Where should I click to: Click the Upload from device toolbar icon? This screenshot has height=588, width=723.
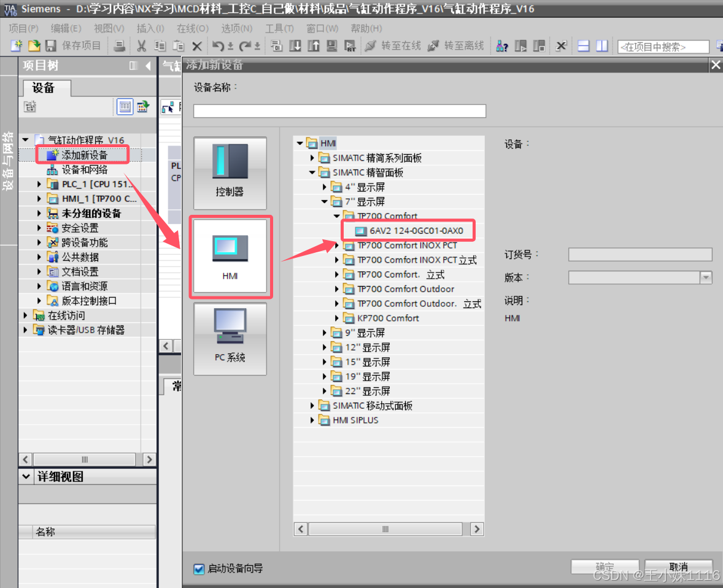coord(314,45)
